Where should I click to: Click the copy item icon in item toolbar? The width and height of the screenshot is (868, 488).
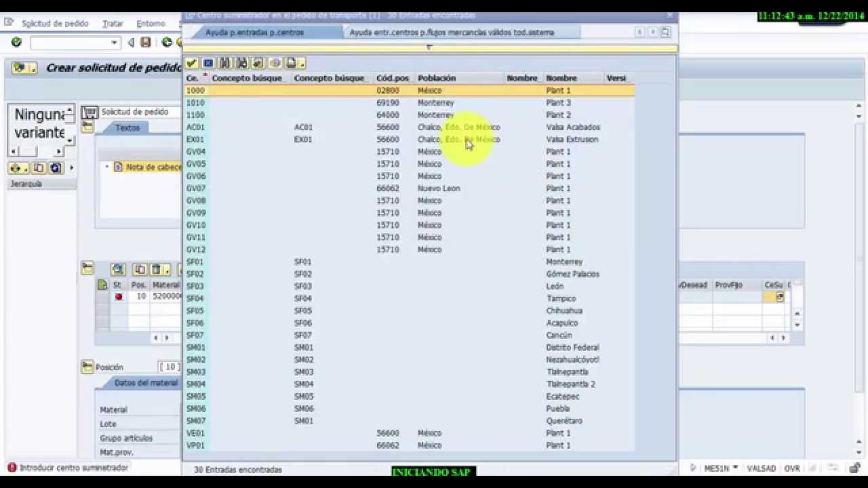coord(140,269)
